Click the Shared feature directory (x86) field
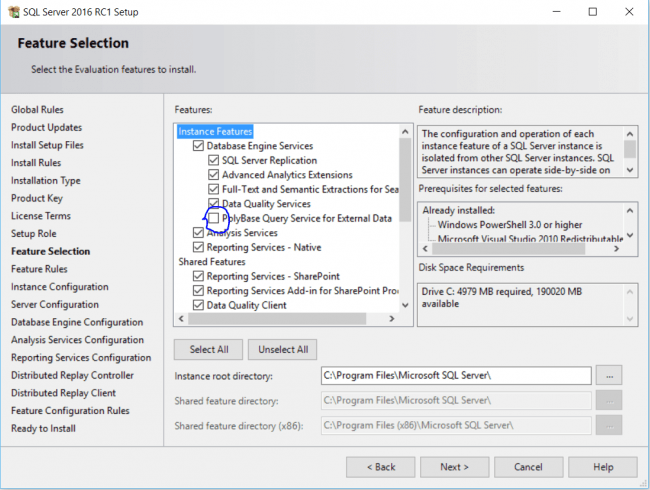Image resolution: width=650 pixels, height=490 pixels. [x=456, y=425]
